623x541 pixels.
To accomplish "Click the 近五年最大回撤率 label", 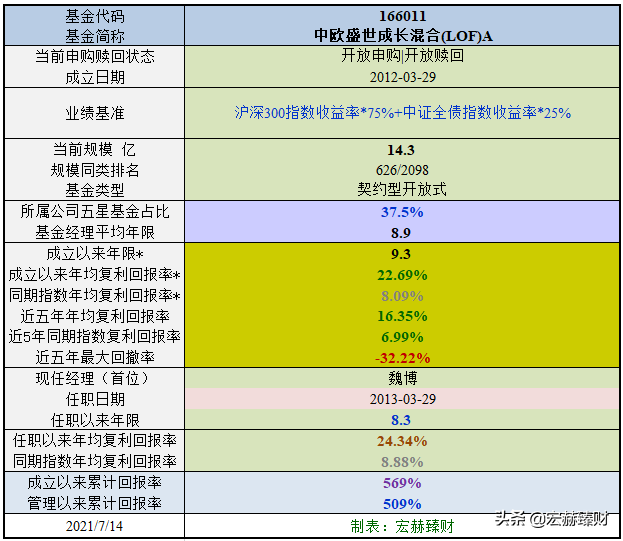I will [95, 357].
